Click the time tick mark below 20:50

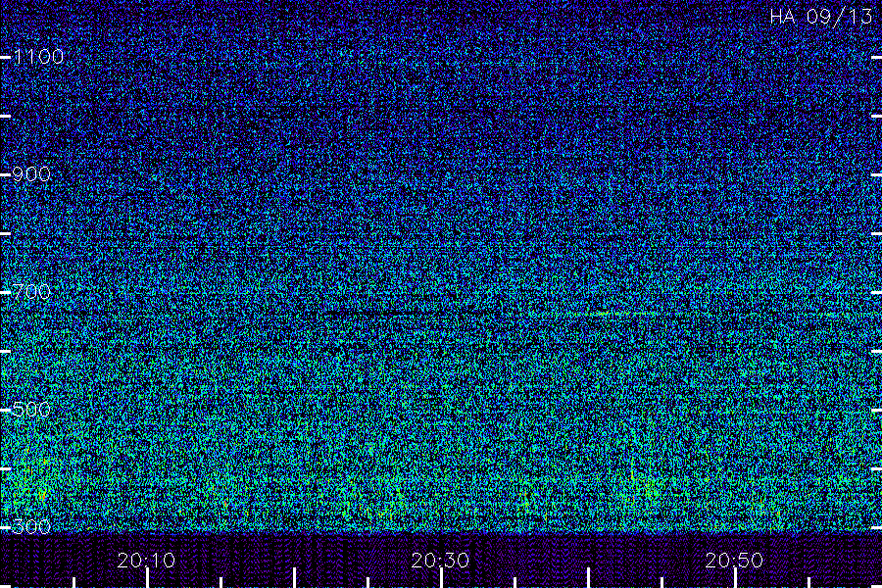click(735, 578)
